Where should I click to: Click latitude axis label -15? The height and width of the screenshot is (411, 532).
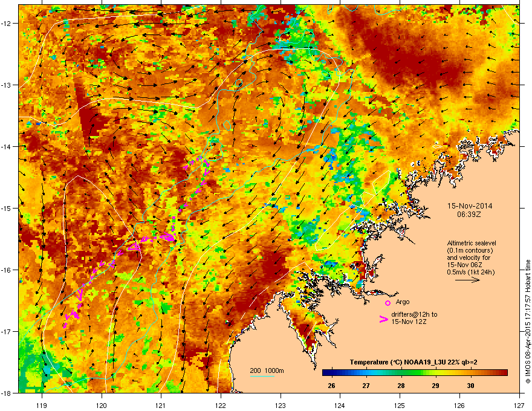(x=6, y=208)
